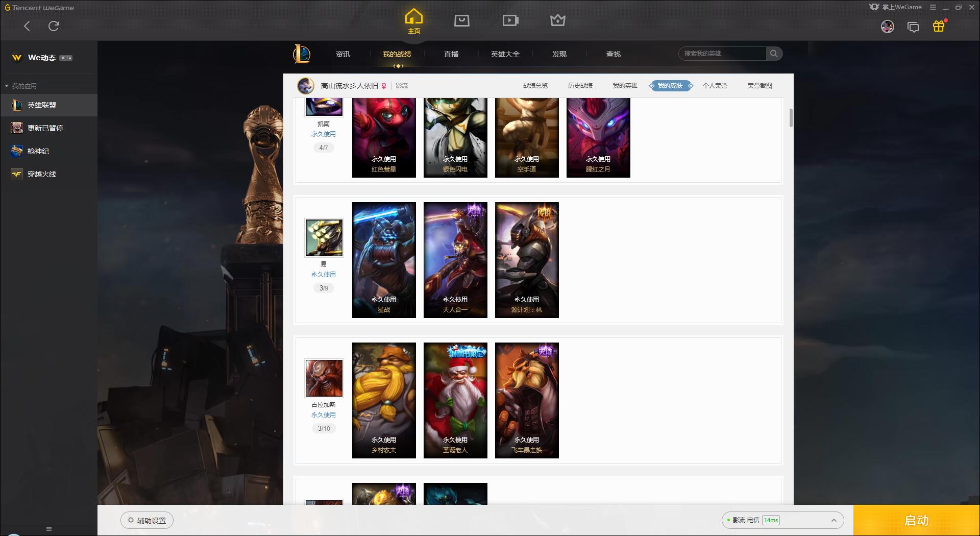Select 穿越火线 in the sidebar
The height and width of the screenshot is (536, 980).
pos(48,174)
